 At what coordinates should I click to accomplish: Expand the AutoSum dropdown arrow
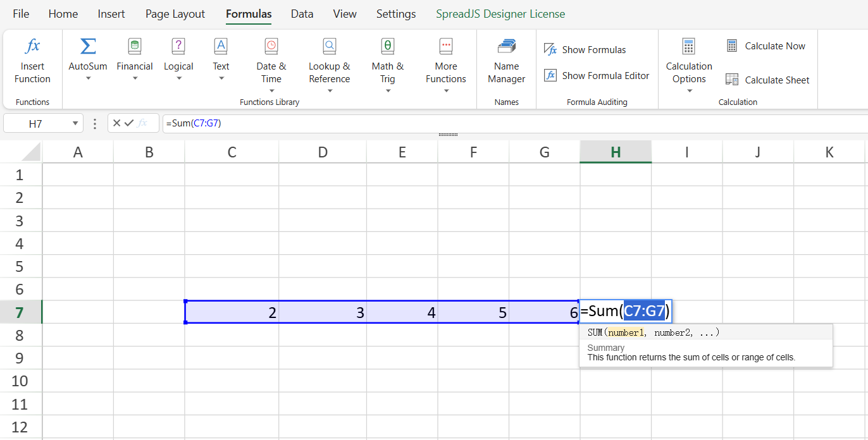(x=88, y=79)
